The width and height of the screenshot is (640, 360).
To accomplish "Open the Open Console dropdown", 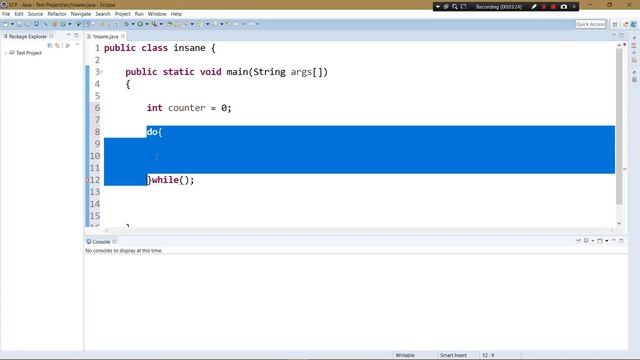I will [607, 241].
